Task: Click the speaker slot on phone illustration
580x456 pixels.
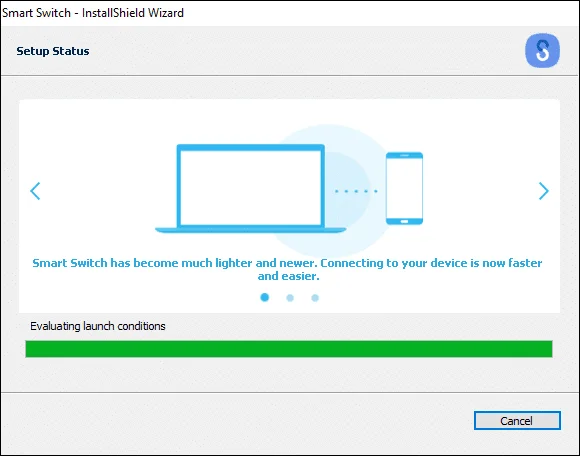Action: point(404,155)
